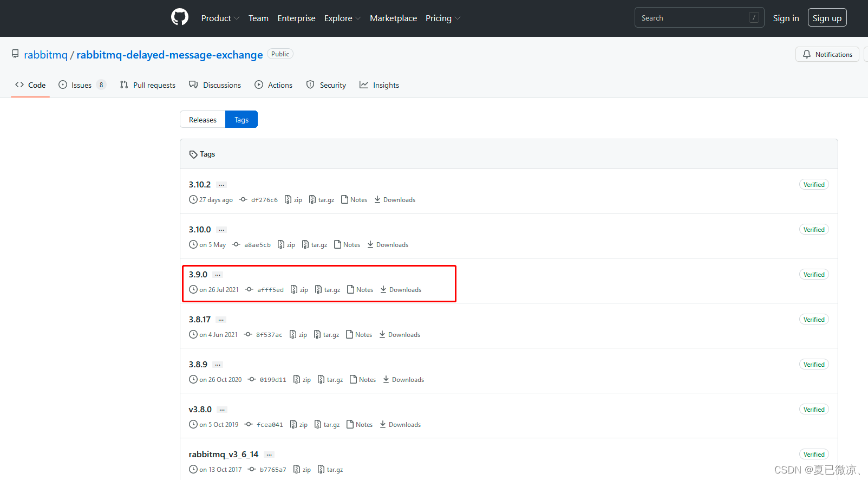Expand the Explore dropdown
The height and width of the screenshot is (480, 868).
pos(342,18)
